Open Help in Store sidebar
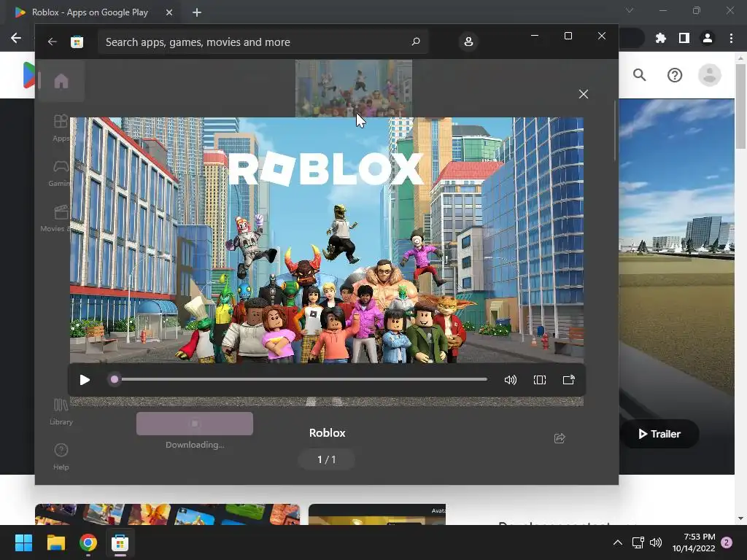747x560 pixels. coord(61,456)
